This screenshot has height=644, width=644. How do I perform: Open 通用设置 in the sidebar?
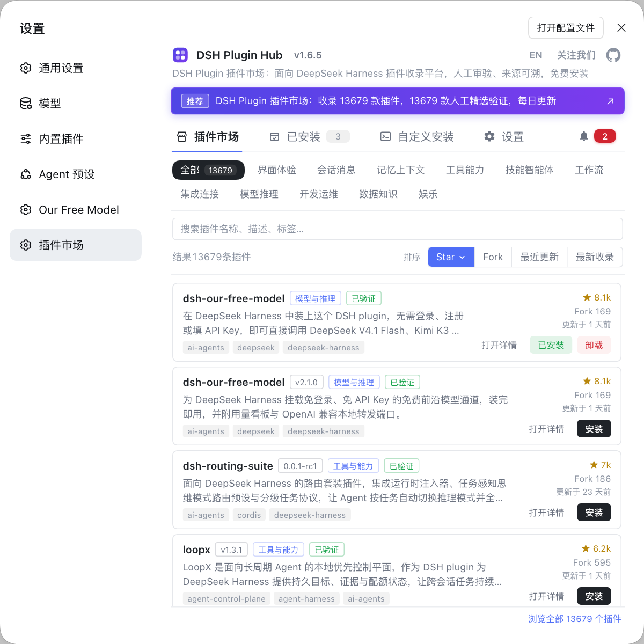(76, 68)
